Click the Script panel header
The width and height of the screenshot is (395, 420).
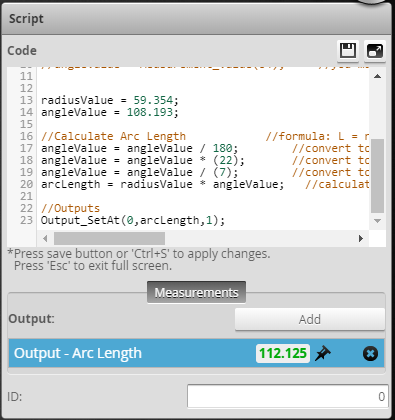pyautogui.click(x=196, y=19)
